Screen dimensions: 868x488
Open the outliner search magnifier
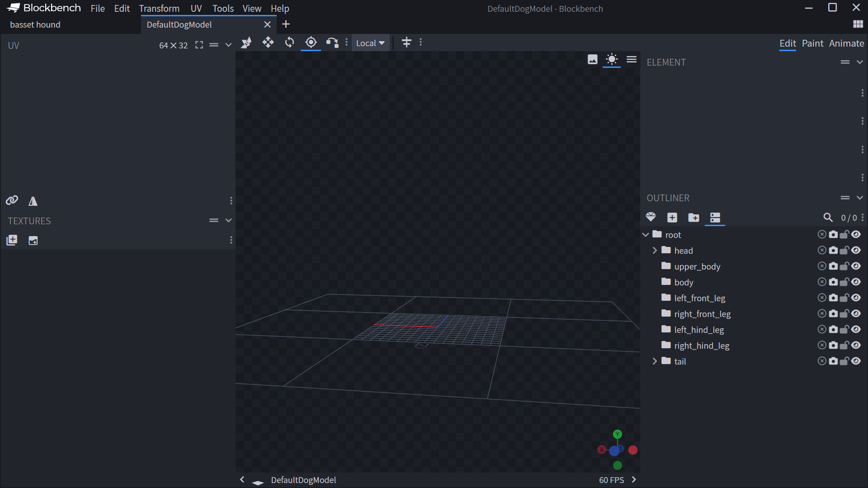click(828, 218)
